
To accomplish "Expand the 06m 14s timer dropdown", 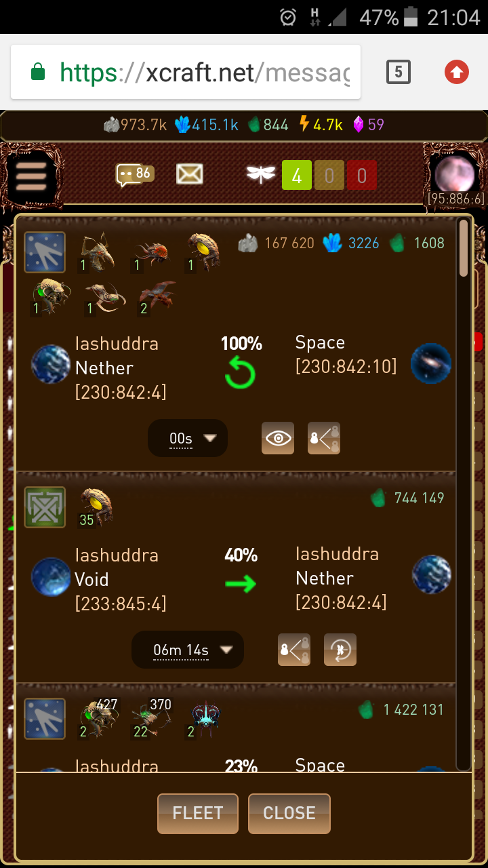I will pos(188,650).
